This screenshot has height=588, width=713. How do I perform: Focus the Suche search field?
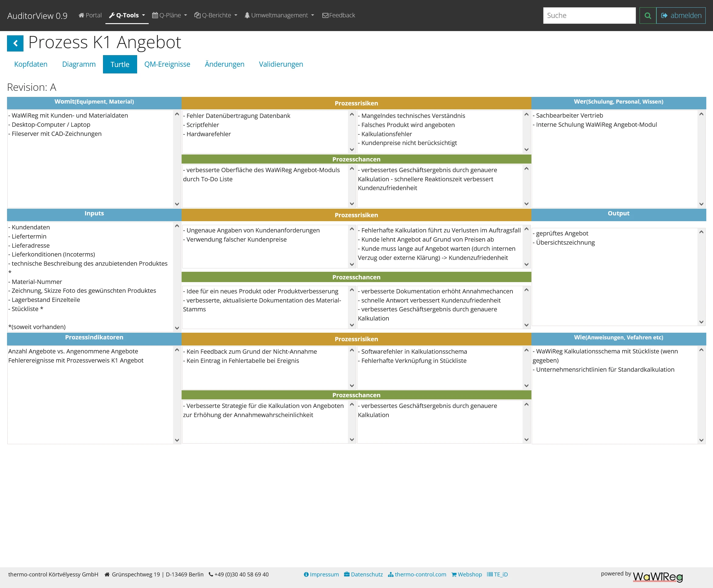point(589,16)
